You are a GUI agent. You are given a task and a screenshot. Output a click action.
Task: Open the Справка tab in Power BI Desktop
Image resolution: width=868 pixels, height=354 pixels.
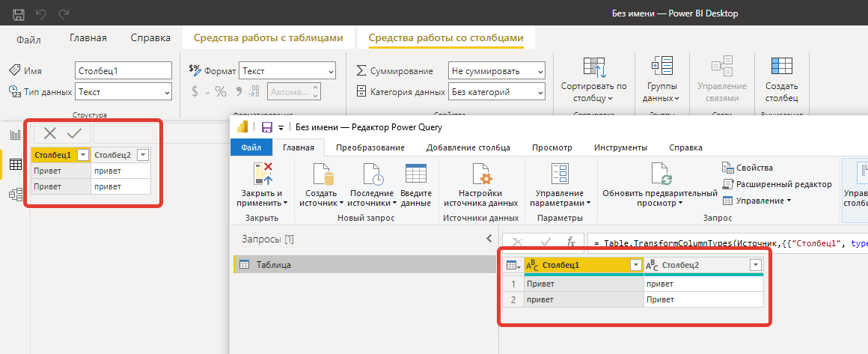[x=150, y=38]
